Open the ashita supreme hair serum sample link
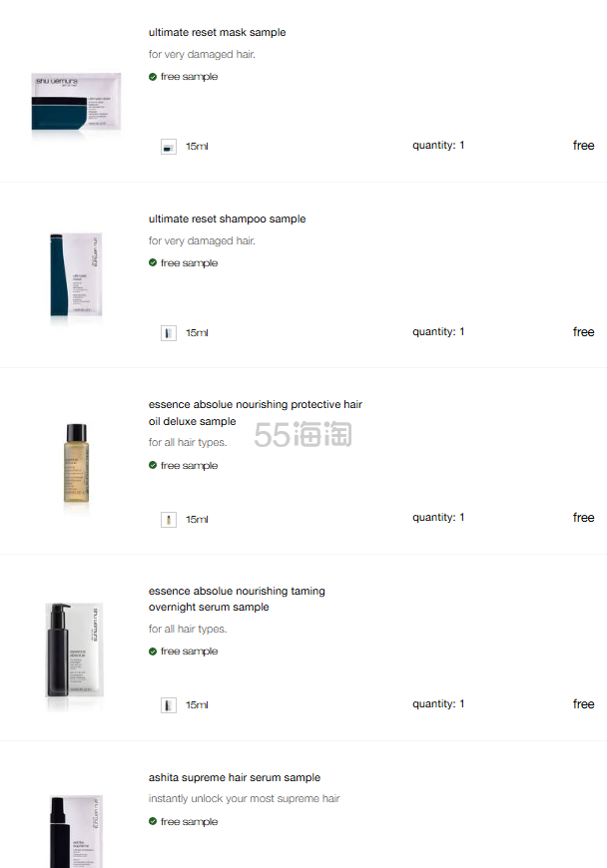This screenshot has width=607, height=868. [235, 778]
